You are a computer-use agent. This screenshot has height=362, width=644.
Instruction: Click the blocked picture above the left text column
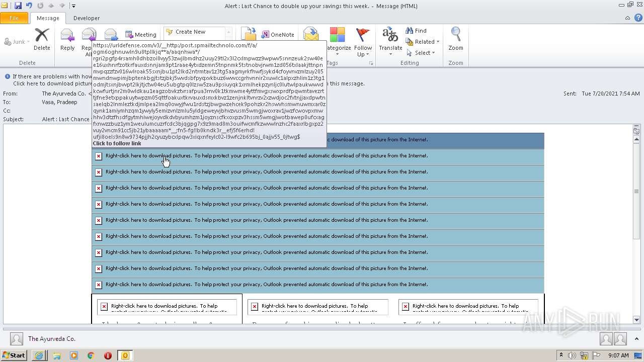167,307
